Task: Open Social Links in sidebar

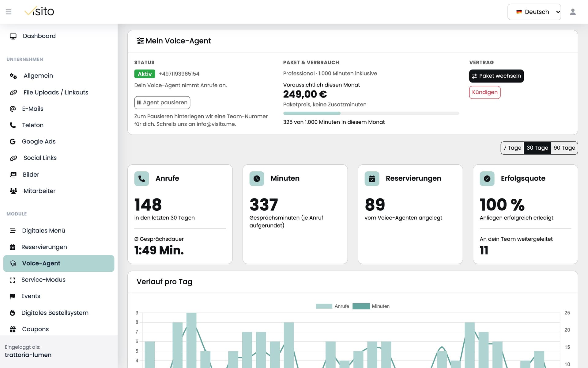Action: 40,158
